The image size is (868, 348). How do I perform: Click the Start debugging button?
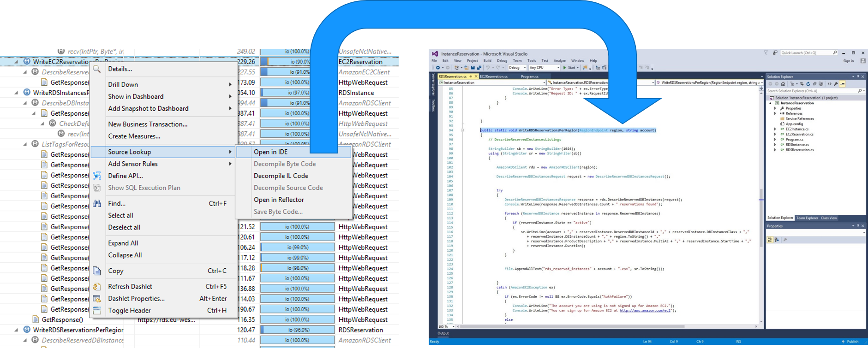569,68
